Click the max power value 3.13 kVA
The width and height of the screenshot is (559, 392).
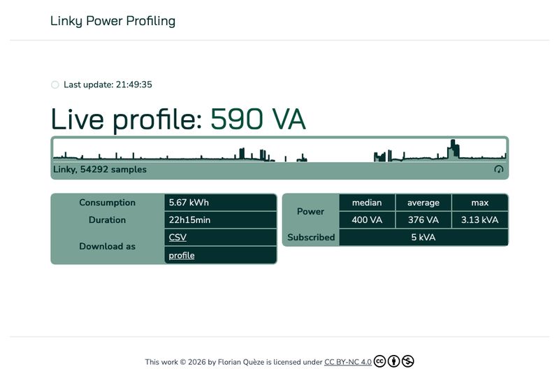479,220
